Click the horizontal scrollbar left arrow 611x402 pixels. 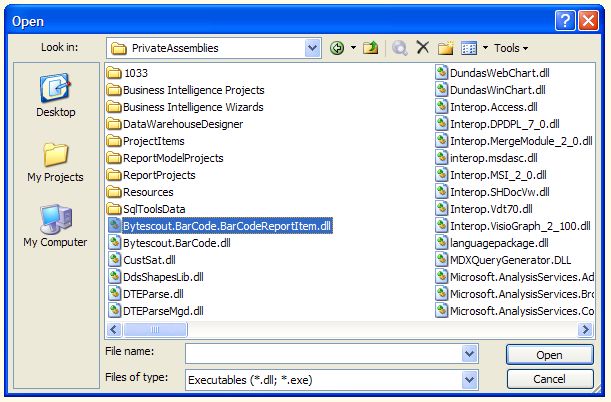click(x=114, y=330)
